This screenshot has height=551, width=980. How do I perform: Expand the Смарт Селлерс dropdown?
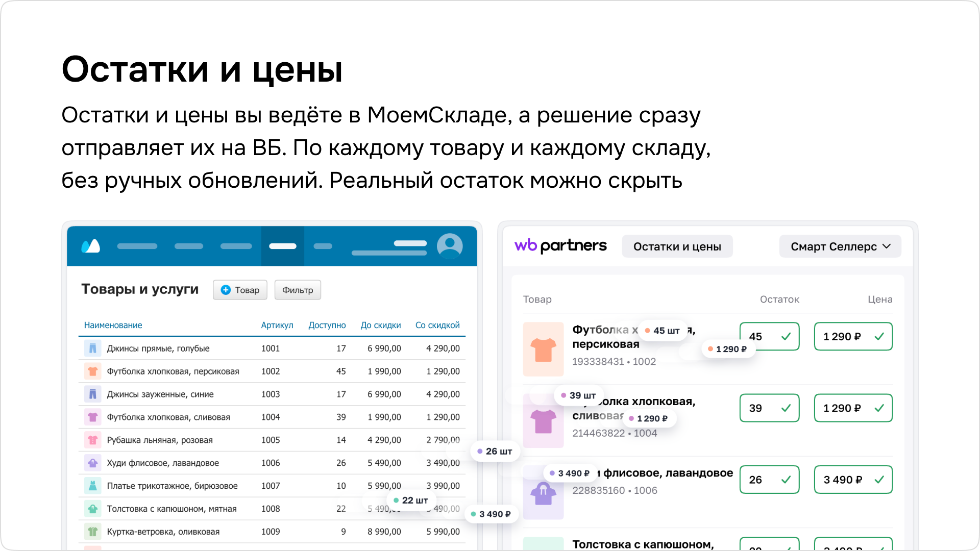click(x=840, y=246)
